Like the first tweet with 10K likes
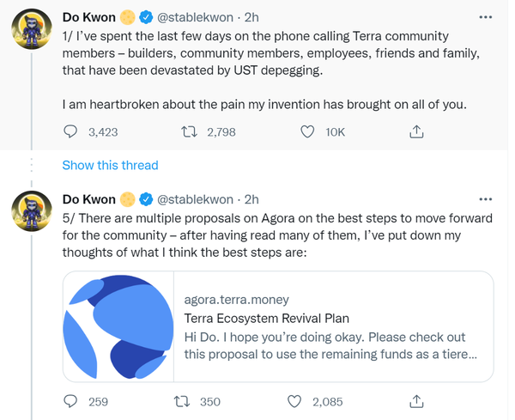Screen dimensions: 515x420 (x=306, y=131)
